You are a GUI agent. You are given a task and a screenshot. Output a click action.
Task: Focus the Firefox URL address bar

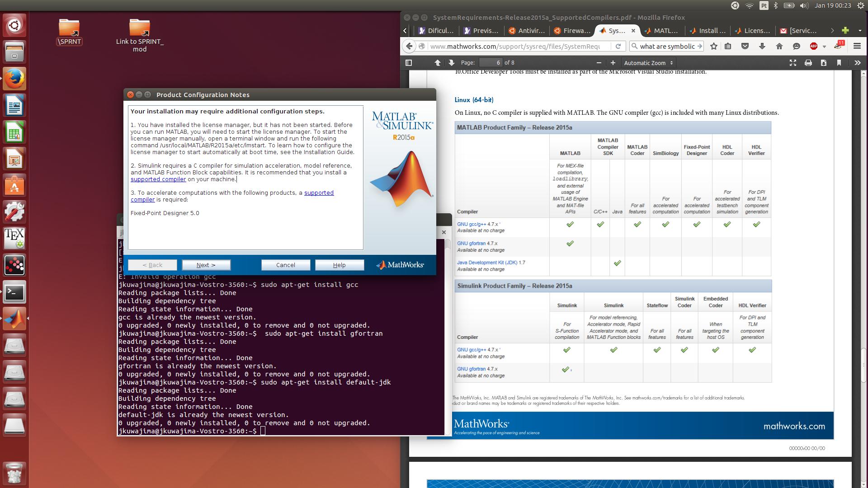[x=514, y=46]
